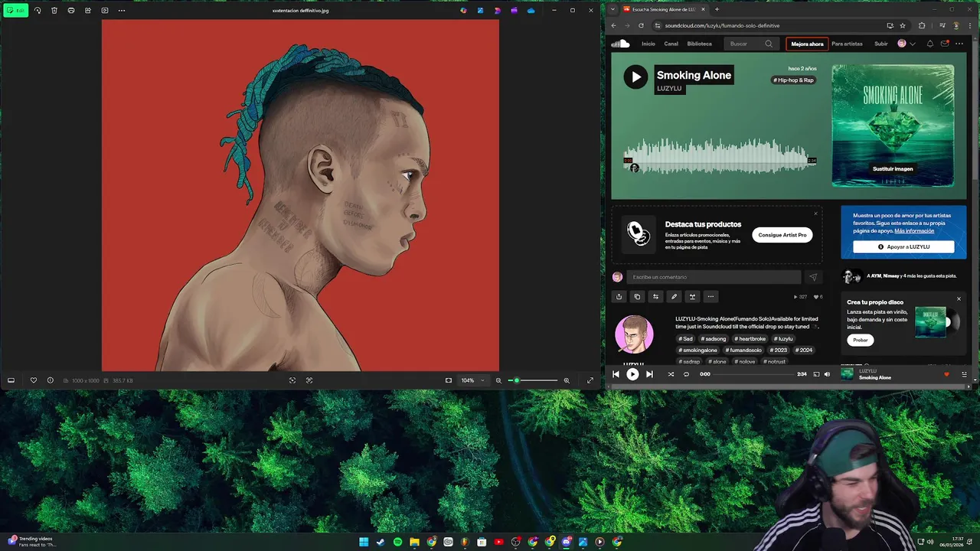Open the Subir upload page
This screenshot has height=551, width=980.
coord(881,44)
